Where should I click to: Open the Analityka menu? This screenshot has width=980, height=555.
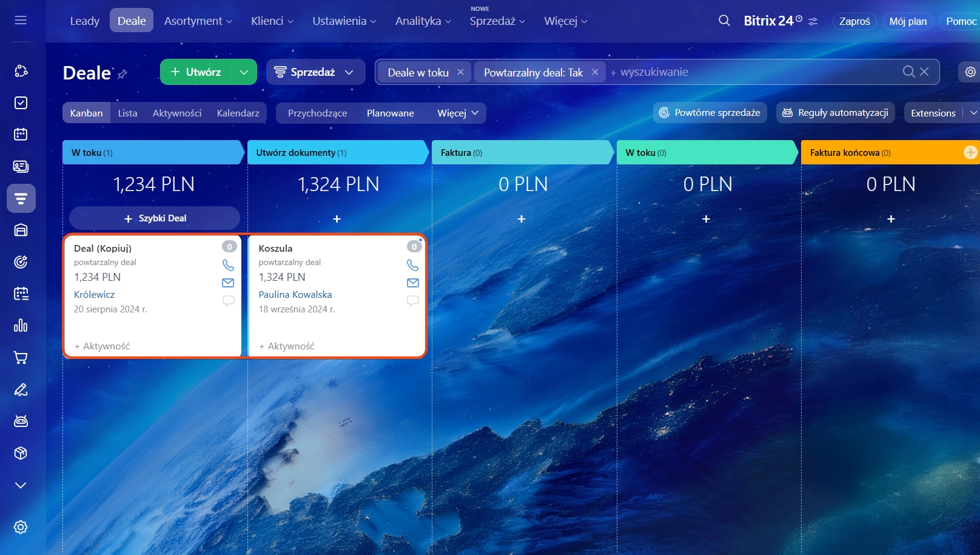[423, 21]
